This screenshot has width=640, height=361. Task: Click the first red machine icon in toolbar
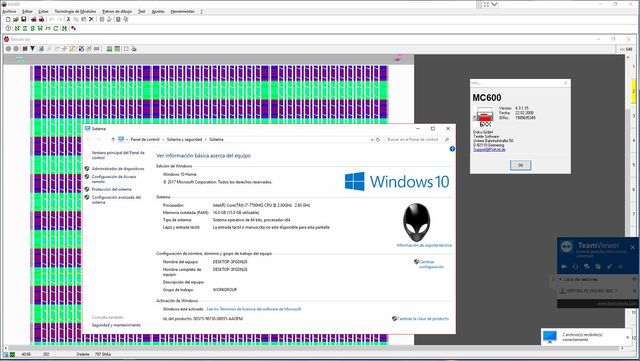coord(34,19)
